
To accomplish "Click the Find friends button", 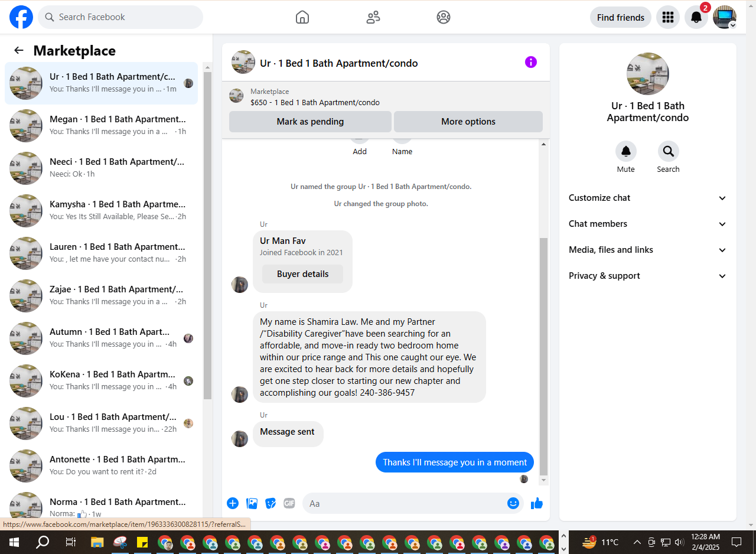I will point(621,17).
